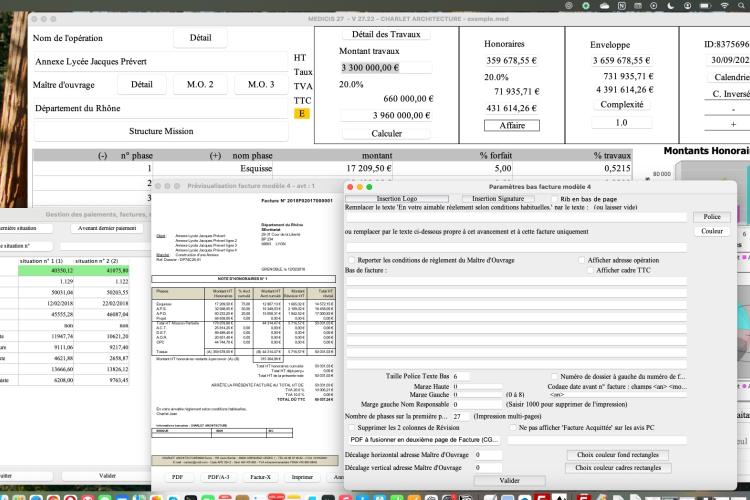Click Décalage vertical adresse Maître d'Ouvrage field
The image size is (750, 500).
coord(488,468)
